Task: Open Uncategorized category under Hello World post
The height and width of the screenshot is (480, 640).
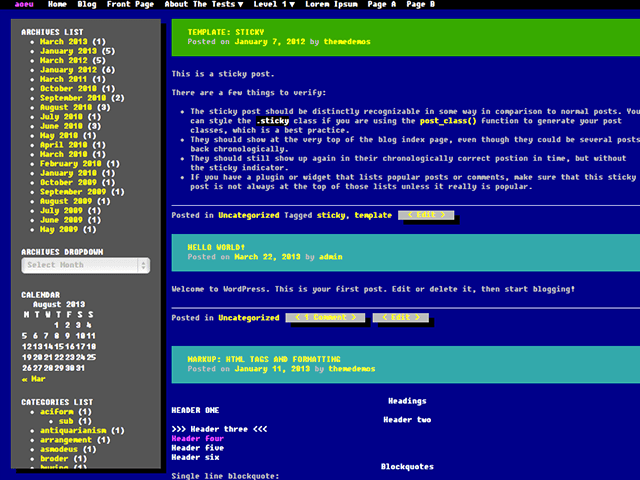Action: point(249,318)
